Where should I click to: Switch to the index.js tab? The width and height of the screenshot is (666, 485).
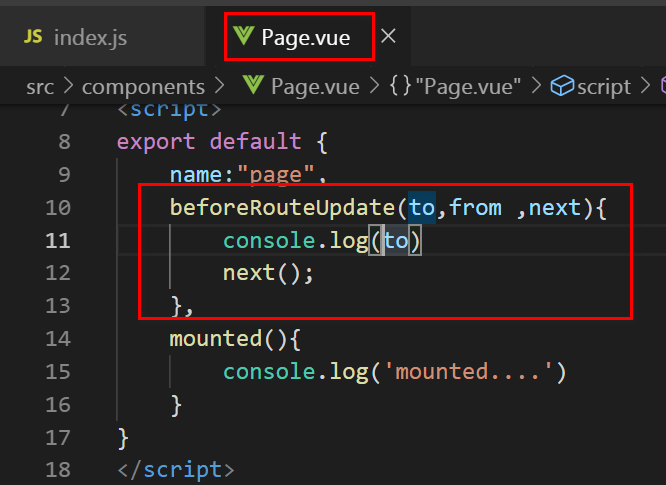tap(103, 37)
